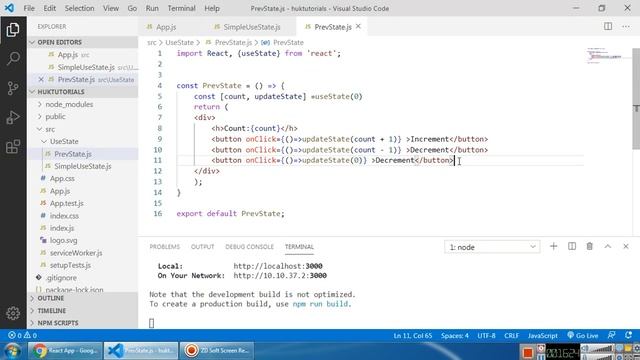Kill terminal with trash icon
This screenshot has width=640, height=360.
tap(589, 246)
